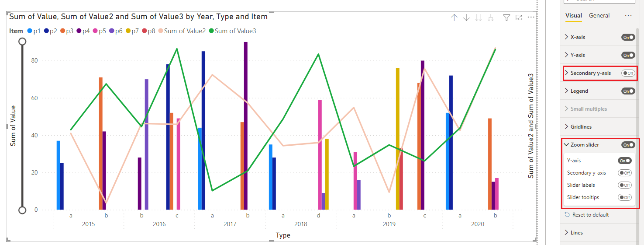Click the drill up arrow icon

coord(454,17)
